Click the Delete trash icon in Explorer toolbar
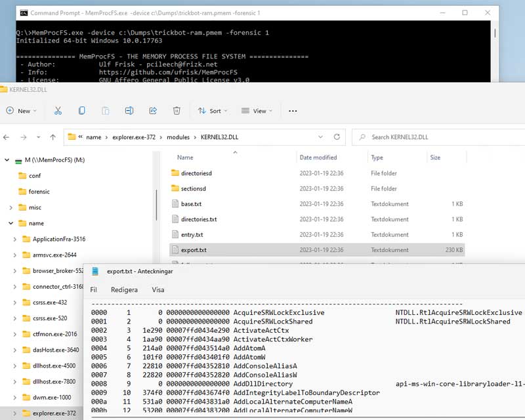Viewport: 525px width, 420px height. (177, 111)
